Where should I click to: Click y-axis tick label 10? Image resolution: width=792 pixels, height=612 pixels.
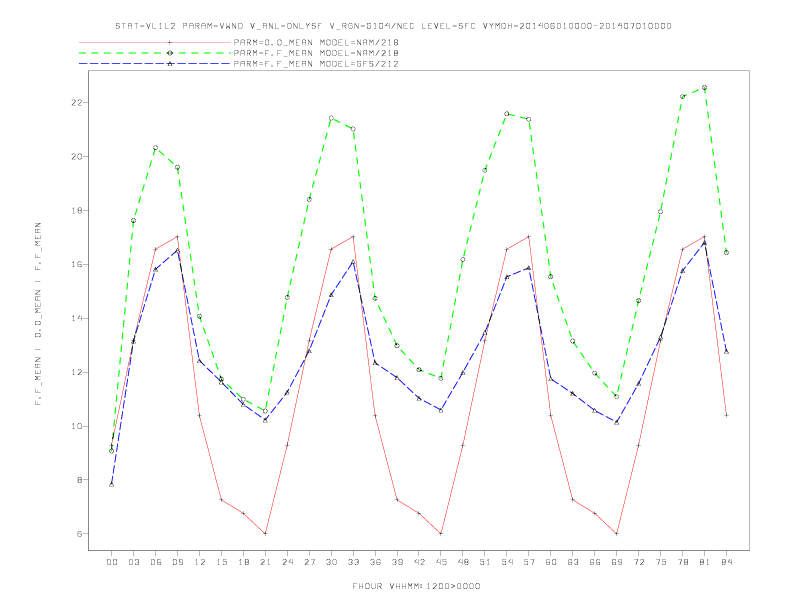coord(77,426)
